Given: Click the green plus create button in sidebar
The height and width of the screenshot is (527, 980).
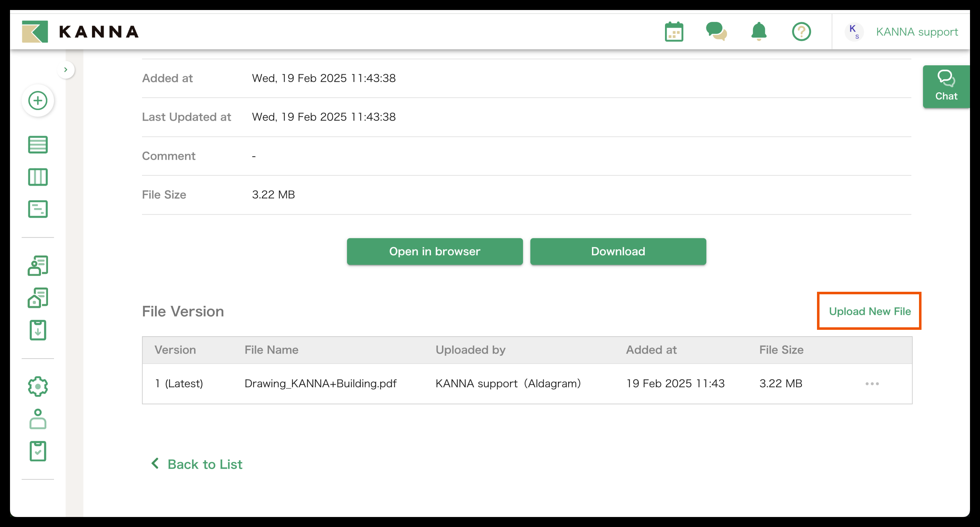Looking at the screenshot, I should (x=38, y=101).
